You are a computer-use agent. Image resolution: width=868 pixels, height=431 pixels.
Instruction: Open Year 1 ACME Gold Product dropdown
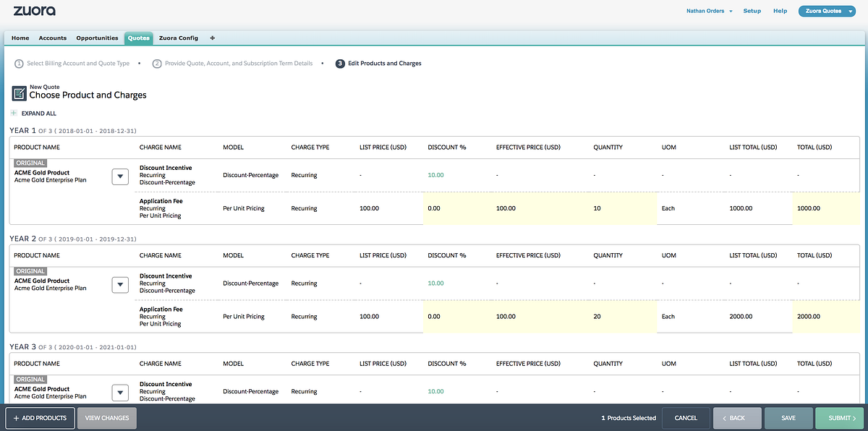click(x=120, y=176)
